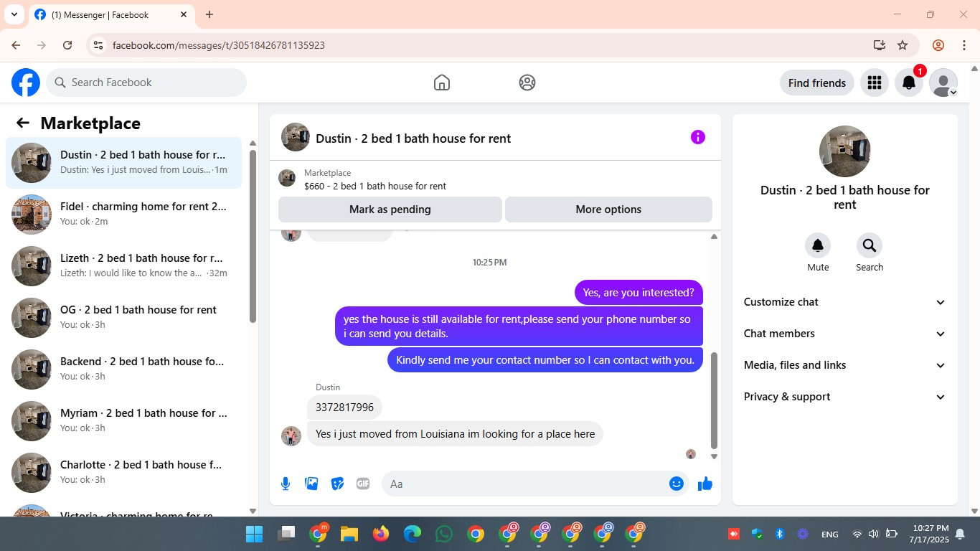980x551 pixels.
Task: Open the Myriam conversation
Action: (123, 421)
